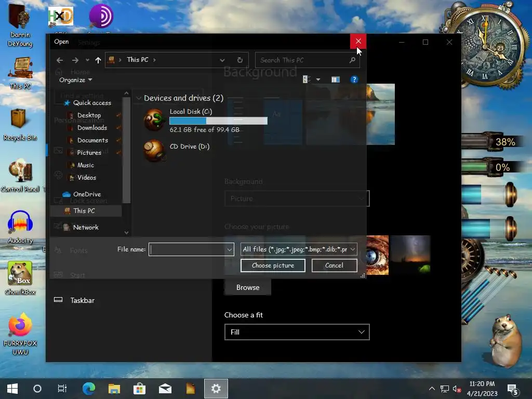This screenshot has height=399, width=532.
Task: Open Microsoft Store from taskbar
Action: pos(139,389)
